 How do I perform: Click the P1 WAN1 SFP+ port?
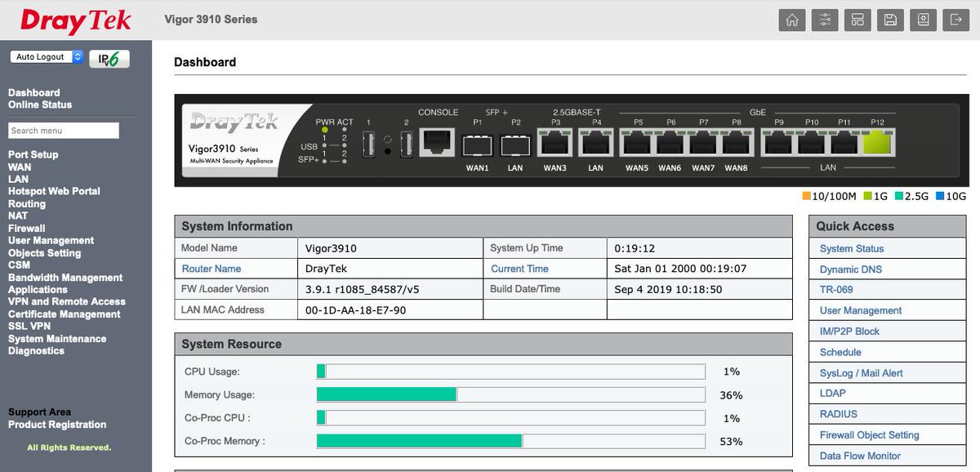(x=478, y=145)
